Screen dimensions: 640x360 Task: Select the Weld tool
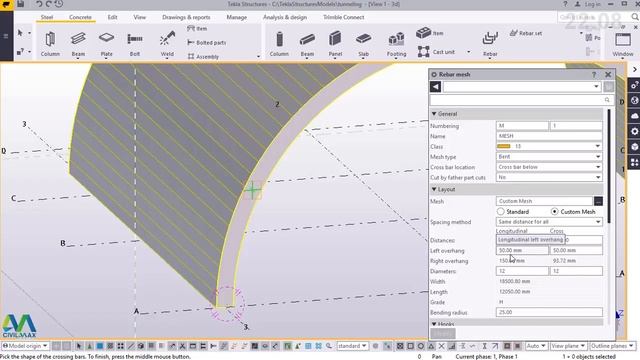(167, 44)
